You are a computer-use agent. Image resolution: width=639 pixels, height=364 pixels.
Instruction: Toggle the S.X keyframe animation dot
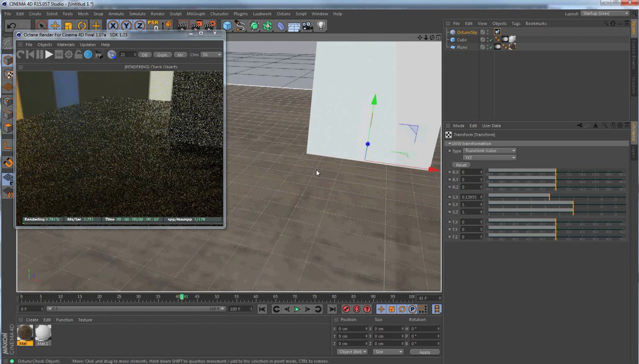(x=450, y=197)
